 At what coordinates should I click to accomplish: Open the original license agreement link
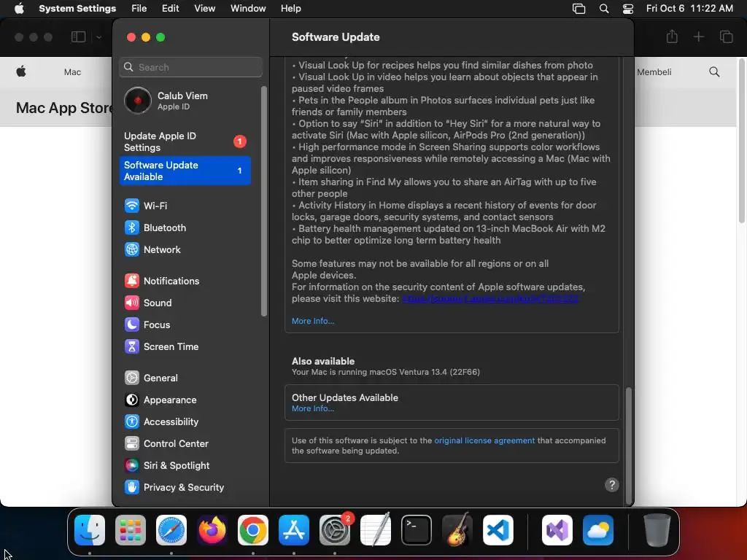pyautogui.click(x=484, y=440)
